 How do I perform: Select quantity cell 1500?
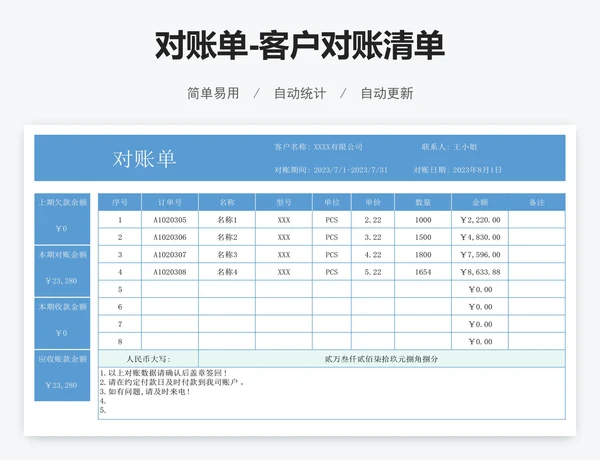pyautogui.click(x=423, y=237)
